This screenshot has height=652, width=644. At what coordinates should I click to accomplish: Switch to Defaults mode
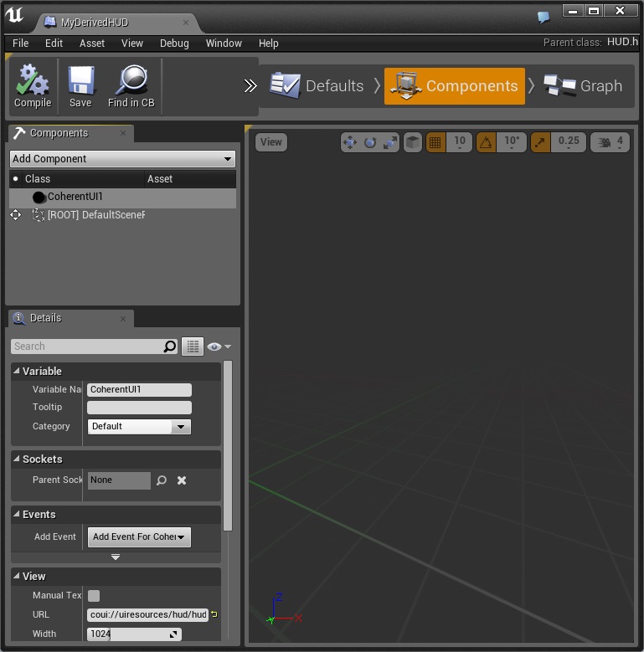pos(317,85)
